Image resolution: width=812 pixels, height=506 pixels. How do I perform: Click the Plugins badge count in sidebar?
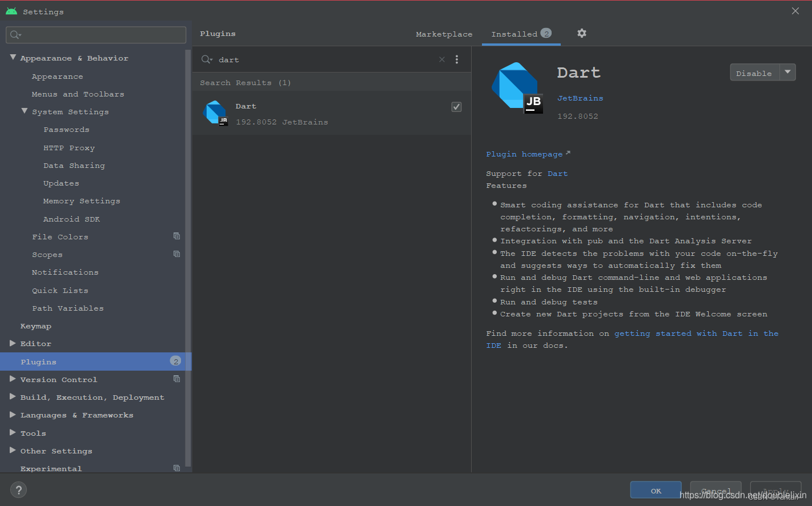point(175,361)
